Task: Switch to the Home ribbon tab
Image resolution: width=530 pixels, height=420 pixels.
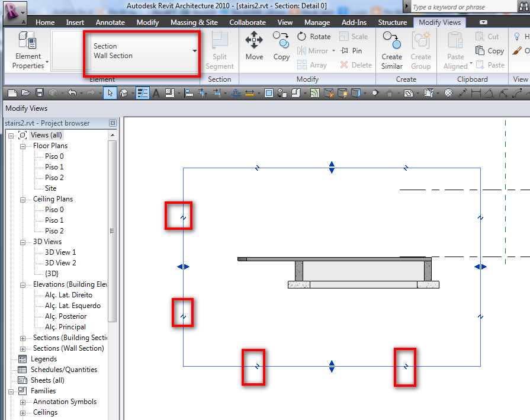Action: [x=45, y=23]
